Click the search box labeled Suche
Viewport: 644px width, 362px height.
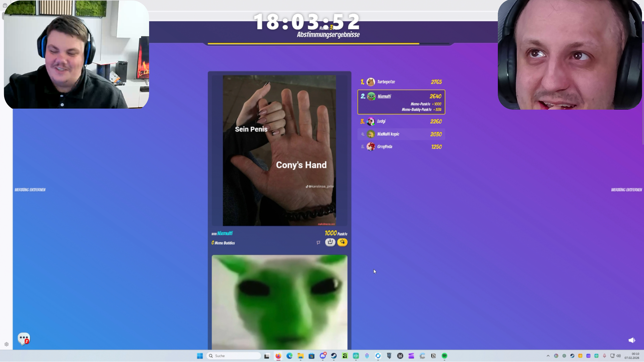[x=234, y=356]
